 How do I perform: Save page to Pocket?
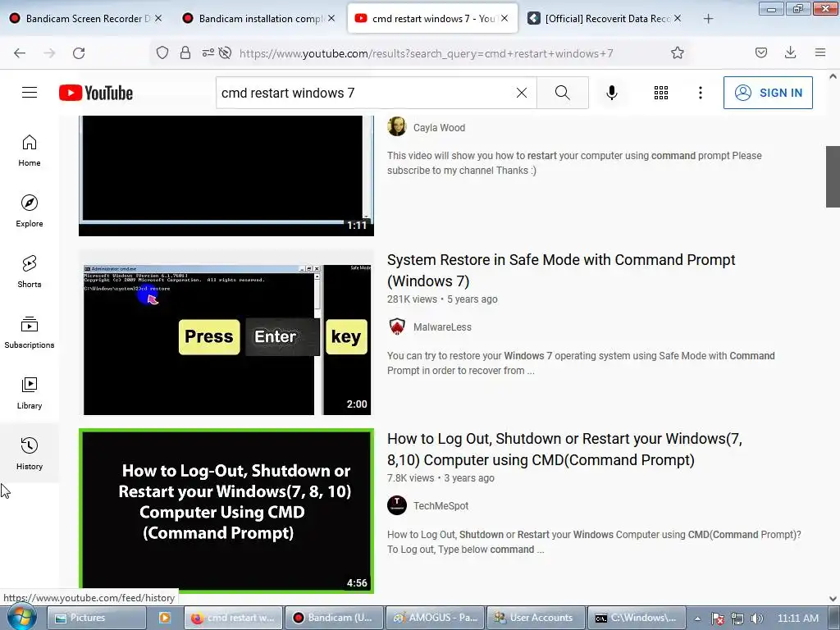(760, 52)
